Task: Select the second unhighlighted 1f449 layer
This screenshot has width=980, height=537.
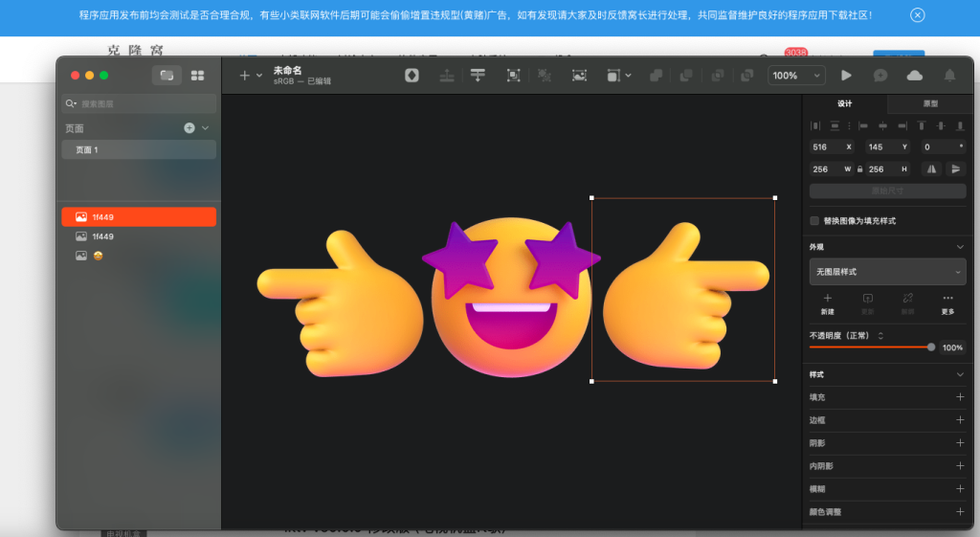Action: pyautogui.click(x=139, y=236)
